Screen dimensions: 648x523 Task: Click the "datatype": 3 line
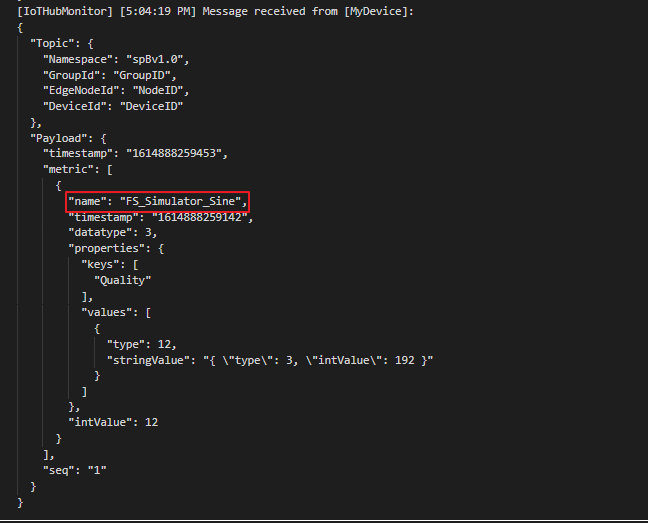point(113,233)
